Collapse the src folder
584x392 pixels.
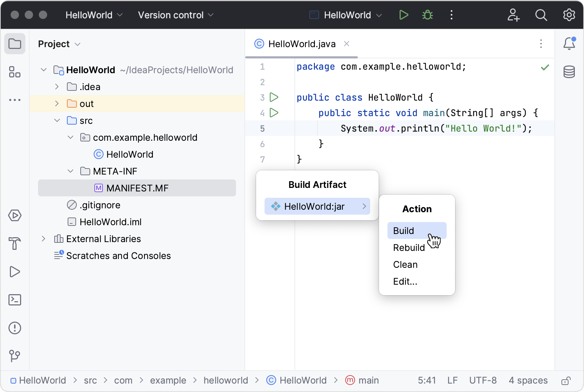tap(57, 120)
